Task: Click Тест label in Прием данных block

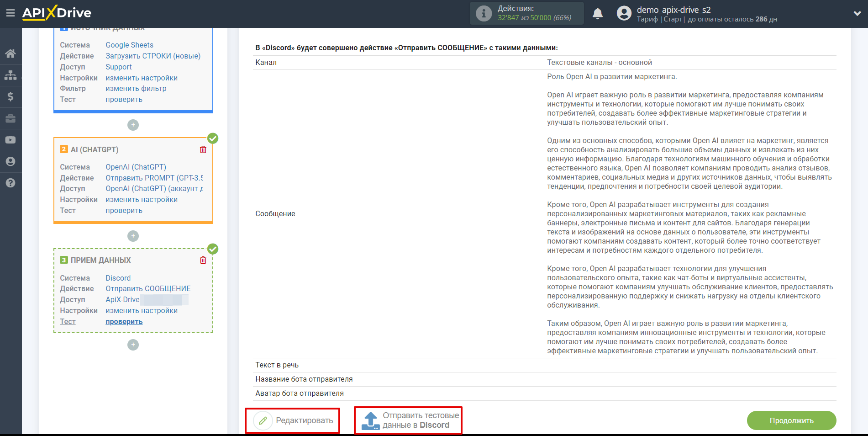Action: click(68, 321)
